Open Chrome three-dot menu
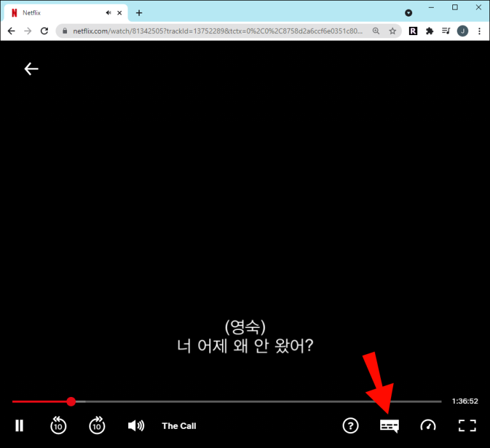This screenshot has width=490, height=448. coord(479,31)
